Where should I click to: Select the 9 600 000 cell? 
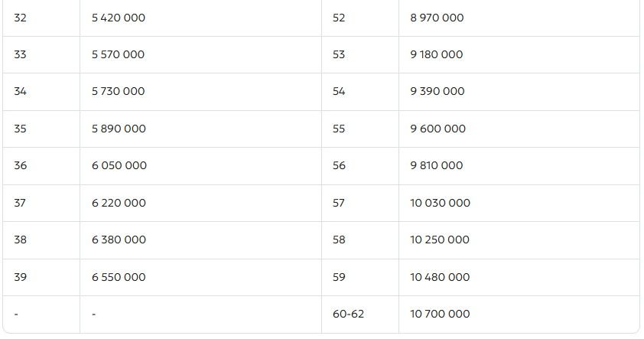(x=437, y=129)
